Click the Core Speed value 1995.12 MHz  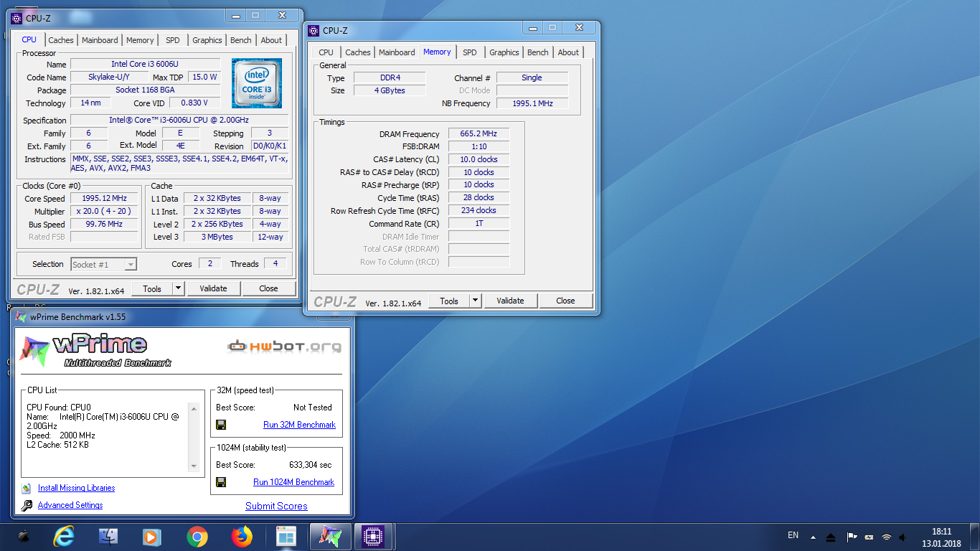(104, 199)
